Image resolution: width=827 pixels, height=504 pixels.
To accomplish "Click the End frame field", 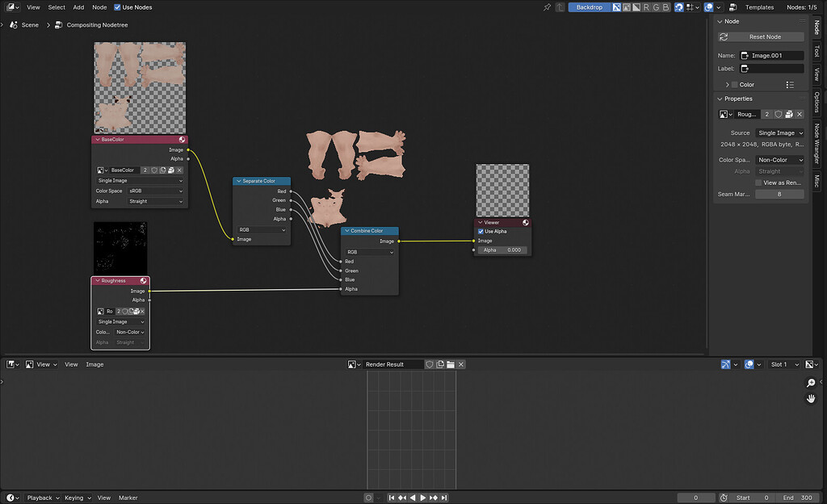I will (x=797, y=498).
